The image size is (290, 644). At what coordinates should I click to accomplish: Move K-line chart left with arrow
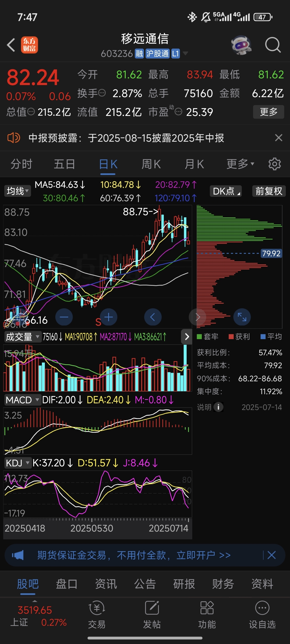click(x=153, y=317)
